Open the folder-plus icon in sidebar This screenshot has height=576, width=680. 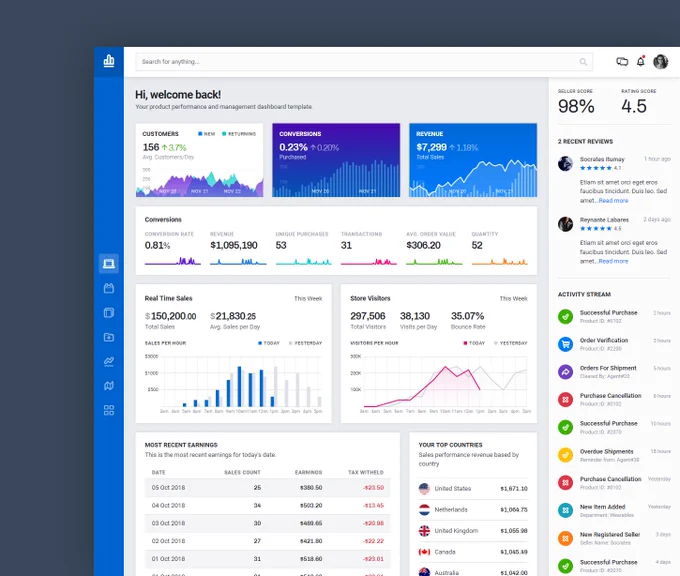coord(109,337)
